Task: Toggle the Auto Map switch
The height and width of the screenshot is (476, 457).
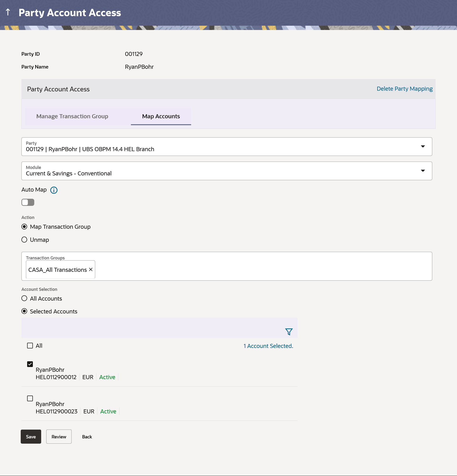Action: [28, 202]
